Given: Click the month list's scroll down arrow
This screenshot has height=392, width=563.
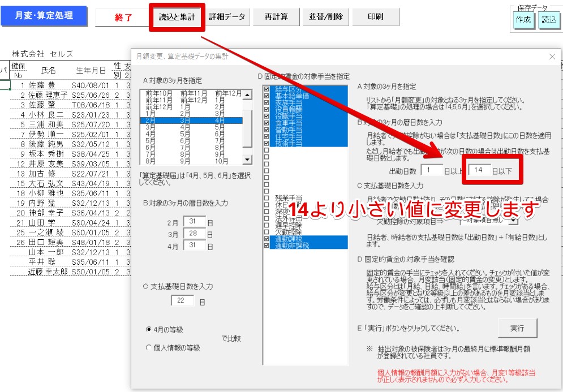Looking at the screenshot, I should [x=247, y=160].
